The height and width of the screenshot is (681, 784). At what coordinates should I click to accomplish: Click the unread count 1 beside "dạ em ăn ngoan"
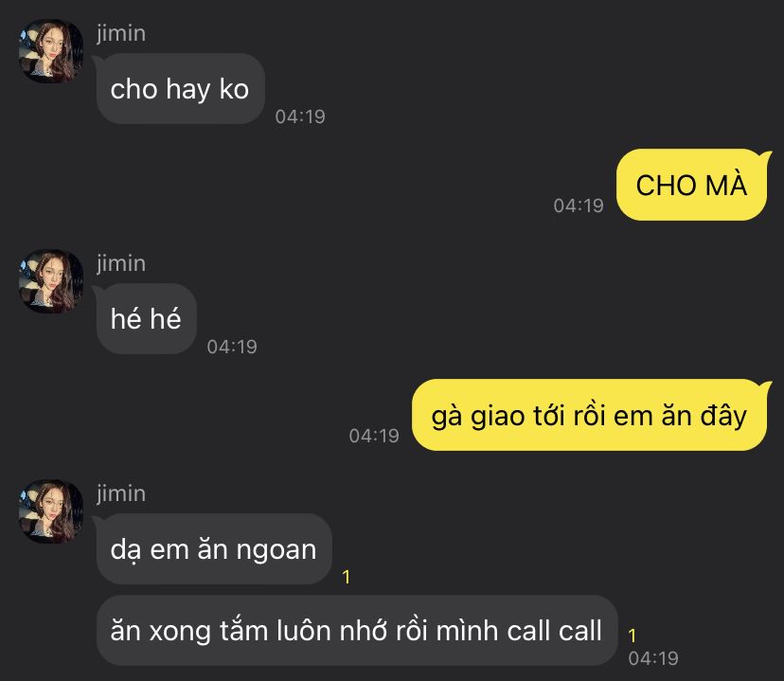[346, 577]
